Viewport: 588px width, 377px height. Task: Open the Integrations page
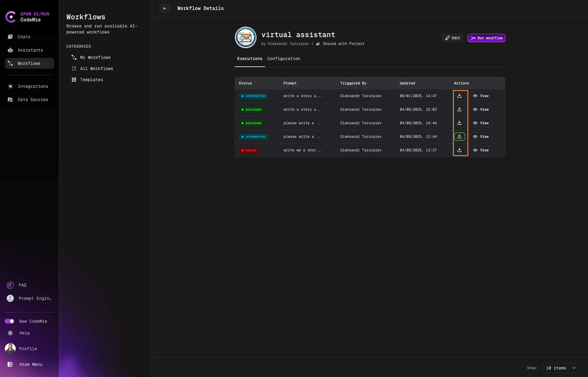click(x=33, y=86)
